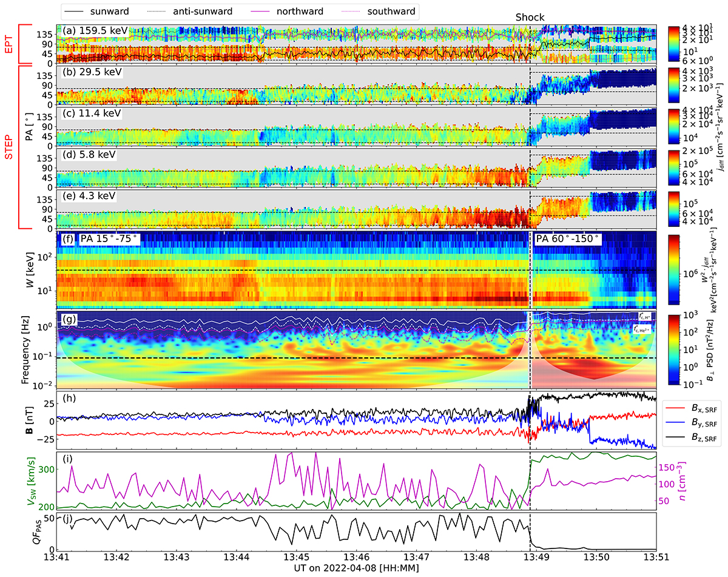728x577 pixels.
Task: Click the red EPT instrument label
Action: [x=8, y=44]
